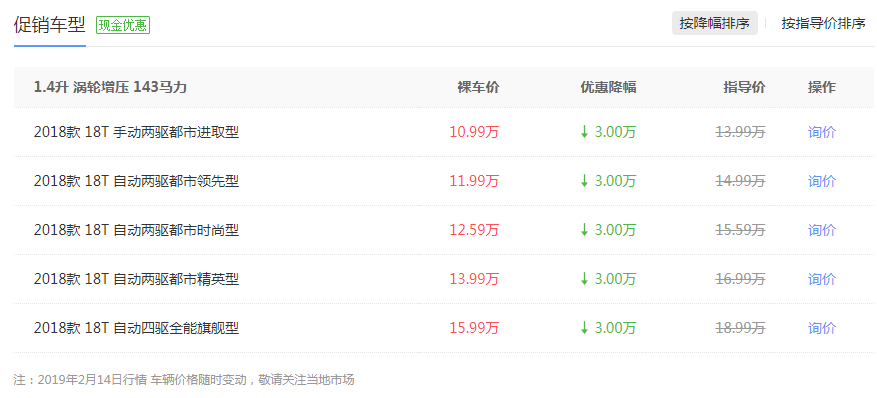Select the 促销车型 tab
This screenshot has width=877, height=398.
click(50, 25)
